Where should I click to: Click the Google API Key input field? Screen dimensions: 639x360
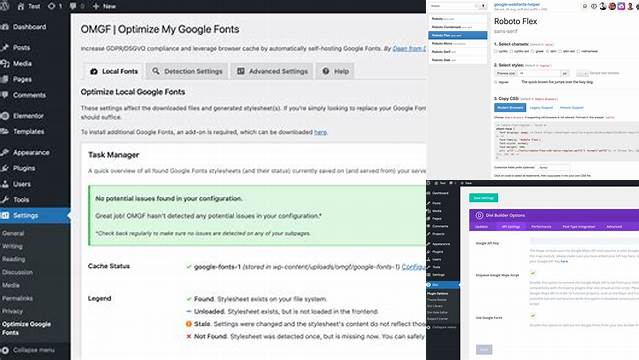[x=584, y=241]
